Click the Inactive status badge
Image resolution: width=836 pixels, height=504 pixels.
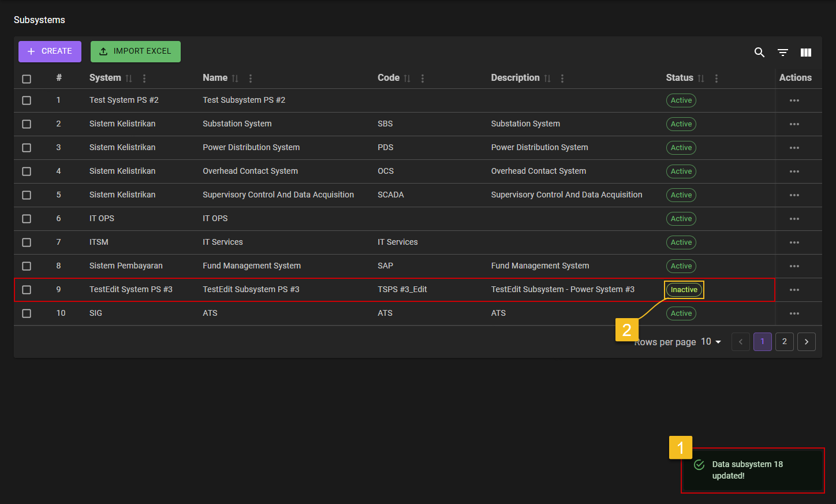pyautogui.click(x=684, y=290)
